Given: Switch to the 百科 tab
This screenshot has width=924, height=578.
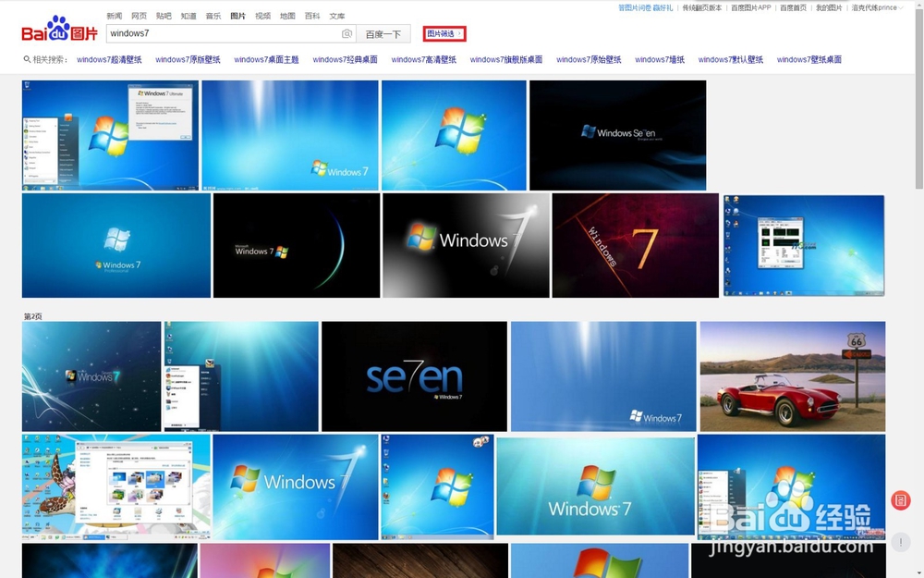Looking at the screenshot, I should pos(312,16).
